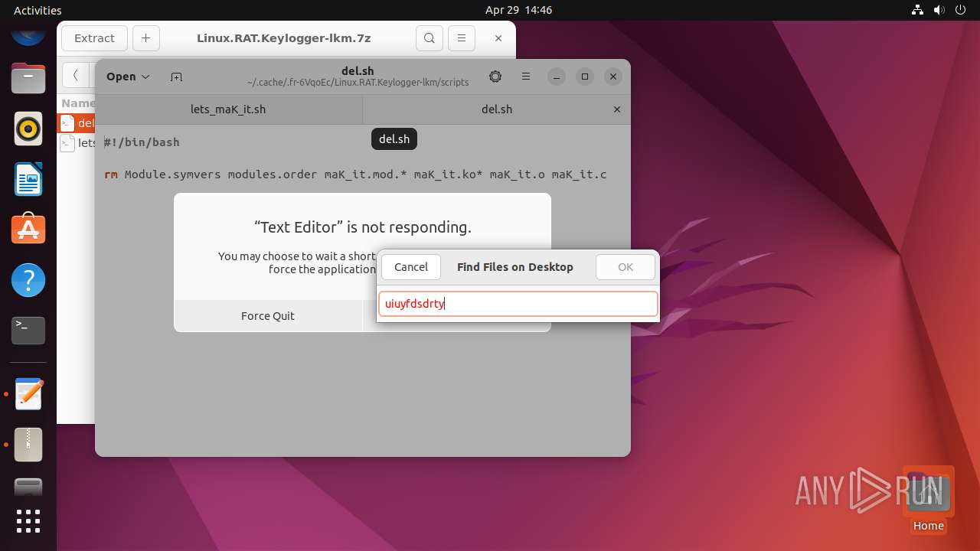The width and height of the screenshot is (980, 551).
Task: Open the volume indicator in the top bar
Action: (x=939, y=10)
